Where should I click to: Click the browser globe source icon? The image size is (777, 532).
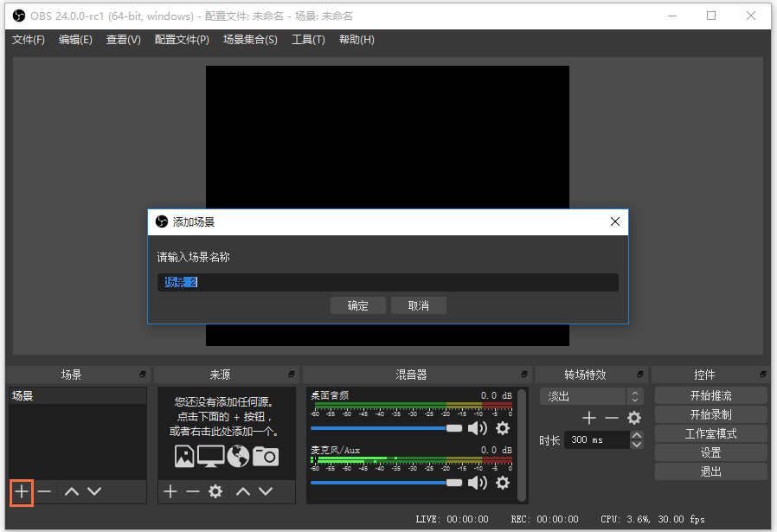(x=238, y=456)
